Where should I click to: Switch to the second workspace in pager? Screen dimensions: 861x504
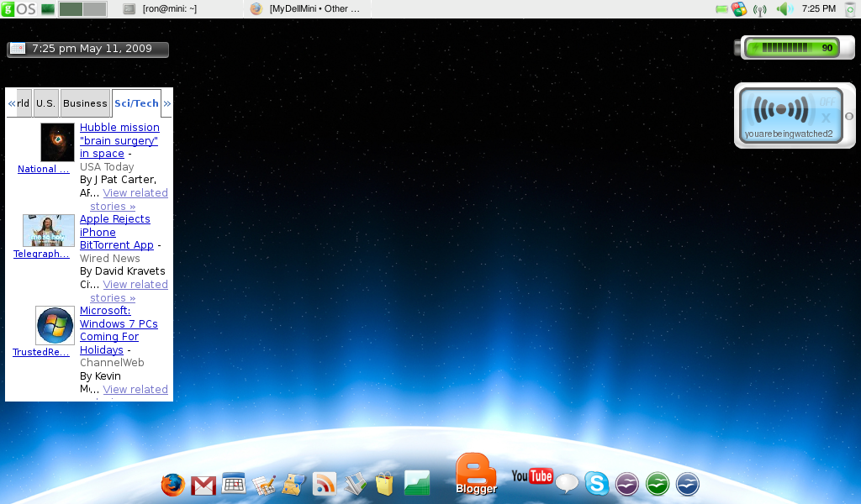click(94, 8)
